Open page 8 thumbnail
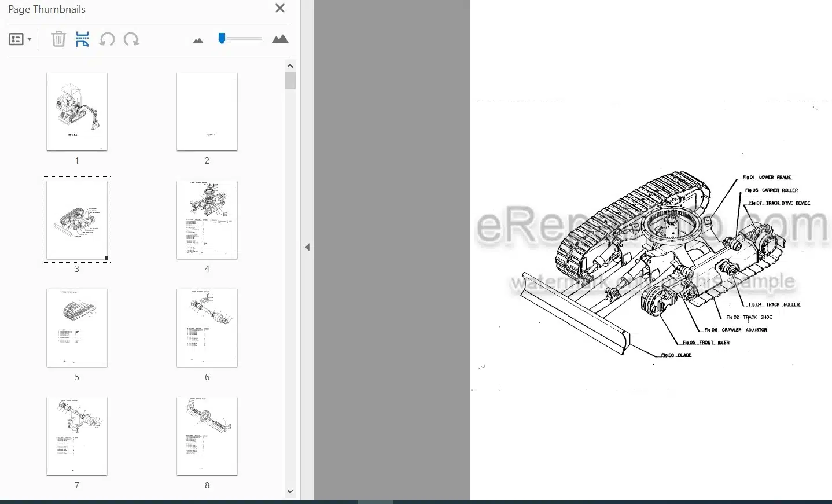 click(x=207, y=436)
